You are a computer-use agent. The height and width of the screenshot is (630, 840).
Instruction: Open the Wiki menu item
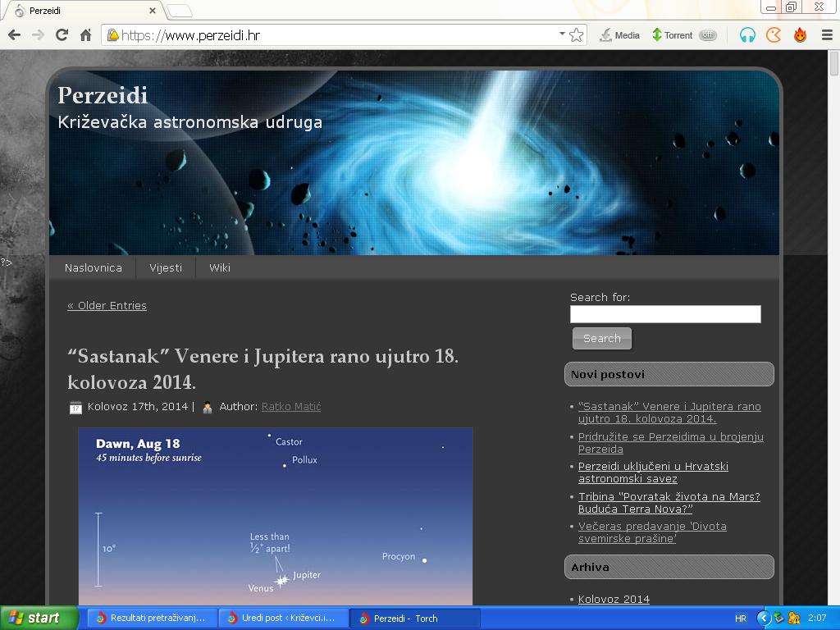(x=219, y=268)
